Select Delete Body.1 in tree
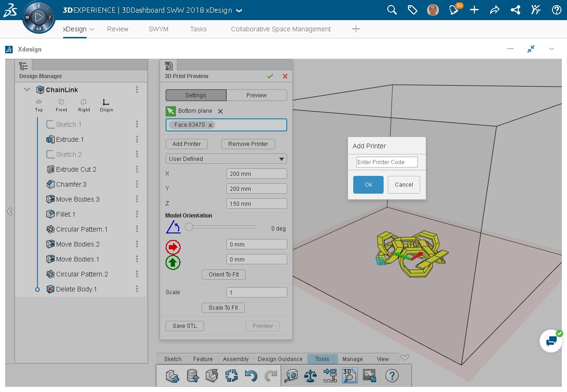The width and height of the screenshot is (567, 392). (x=76, y=289)
